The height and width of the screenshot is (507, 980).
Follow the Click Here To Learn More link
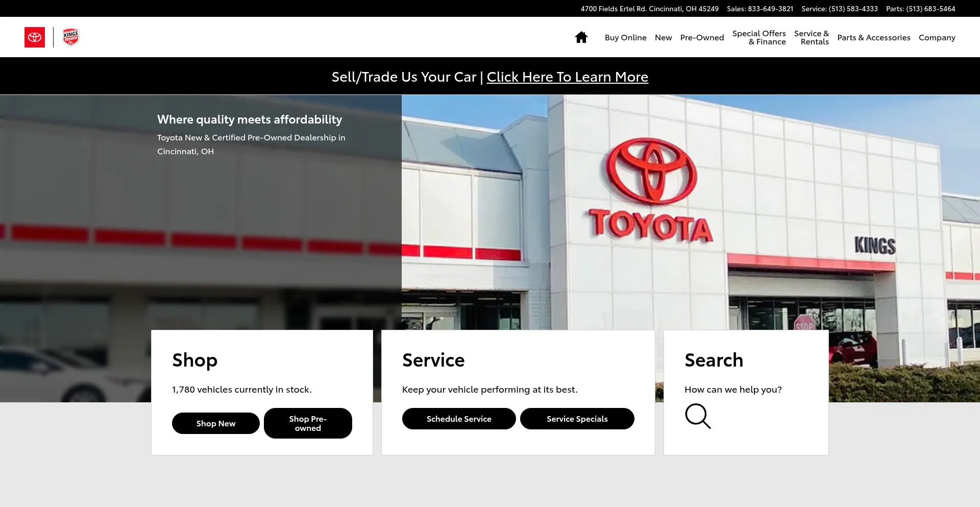(568, 77)
